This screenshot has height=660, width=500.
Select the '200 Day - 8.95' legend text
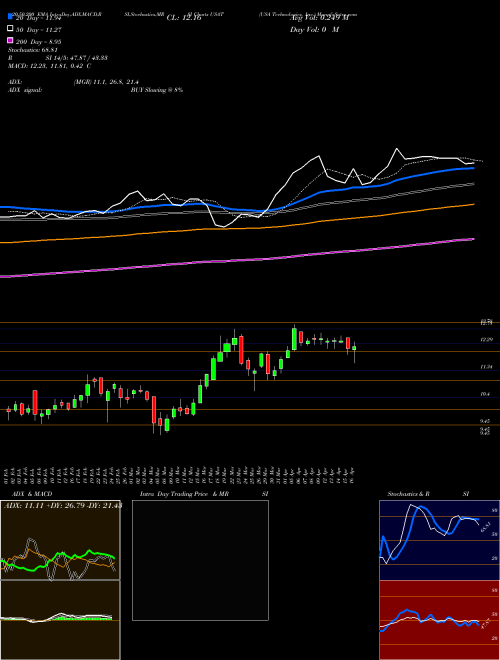(x=39, y=42)
